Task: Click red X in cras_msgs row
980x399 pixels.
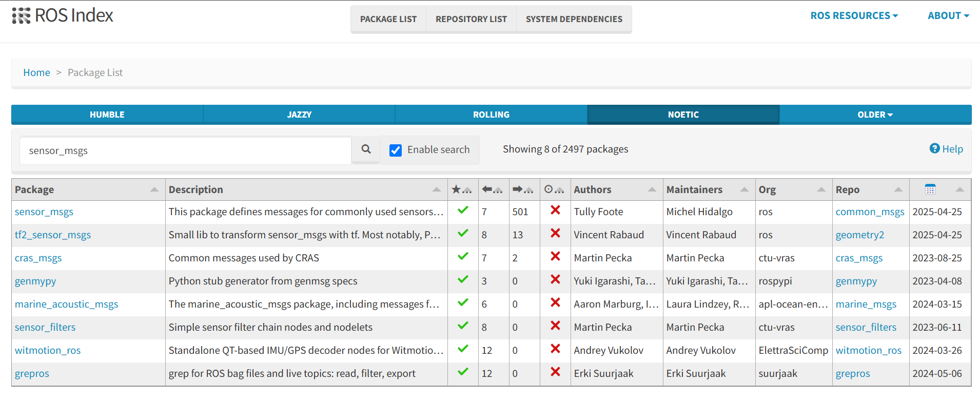Action: (555, 256)
